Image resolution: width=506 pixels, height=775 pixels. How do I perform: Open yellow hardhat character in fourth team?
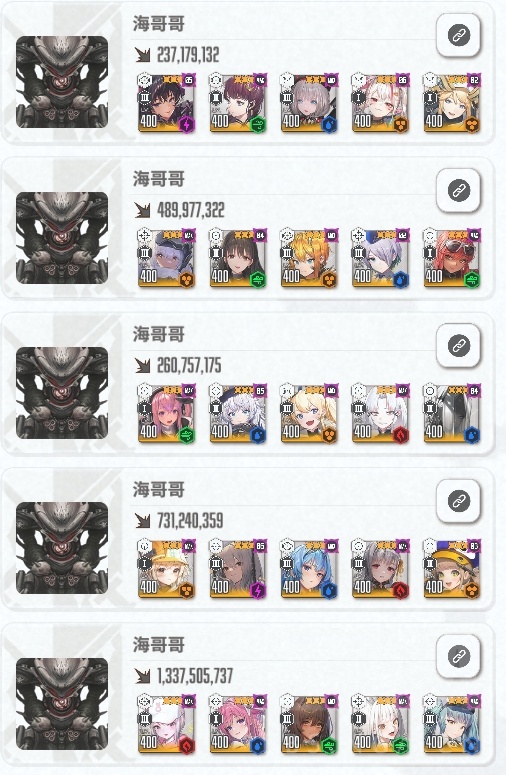(167, 569)
